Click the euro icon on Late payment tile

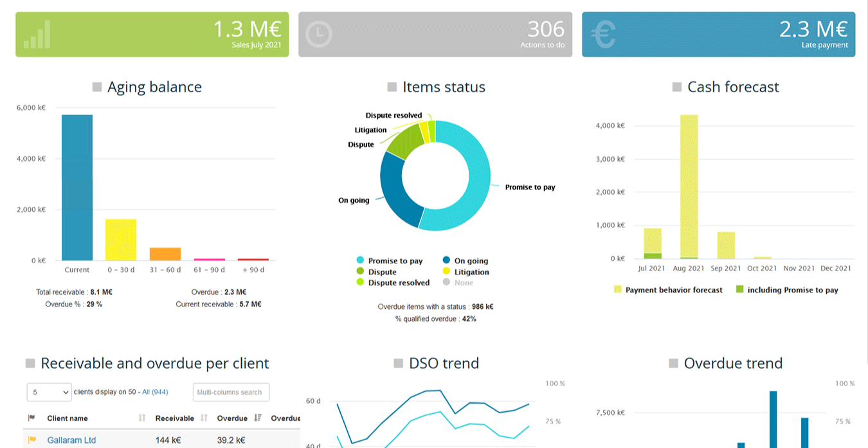(604, 35)
